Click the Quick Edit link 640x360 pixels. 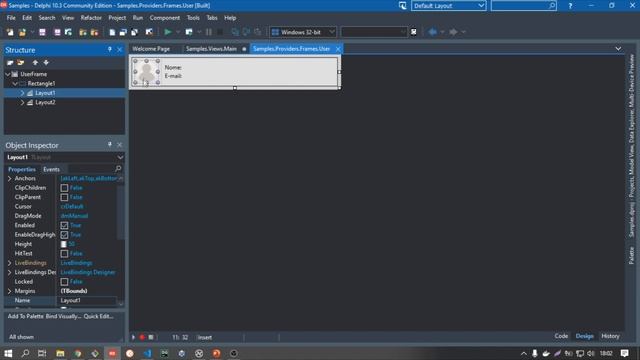coord(98,316)
